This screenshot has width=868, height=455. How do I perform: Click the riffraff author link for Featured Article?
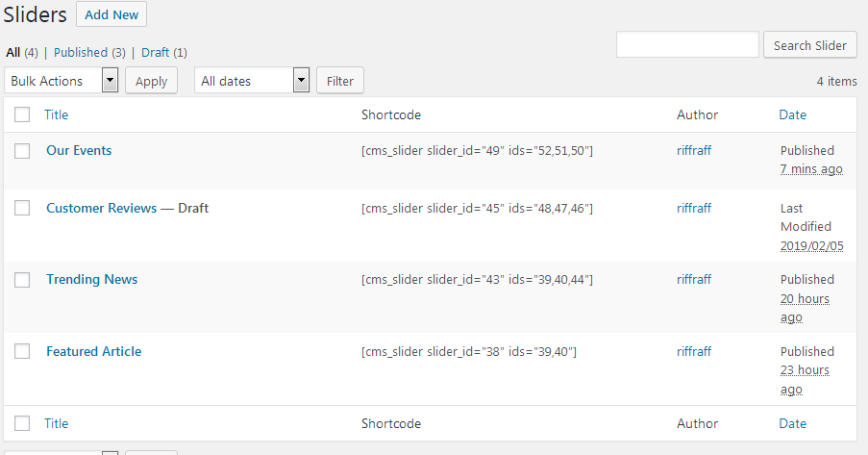(694, 352)
